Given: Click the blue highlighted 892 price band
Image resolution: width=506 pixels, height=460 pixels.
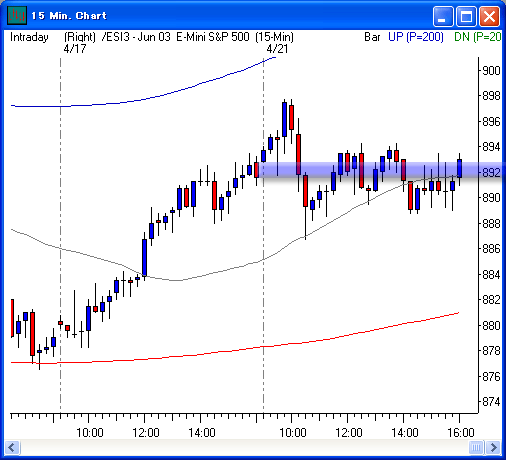Looking at the screenshot, I should pyautogui.click(x=380, y=170).
